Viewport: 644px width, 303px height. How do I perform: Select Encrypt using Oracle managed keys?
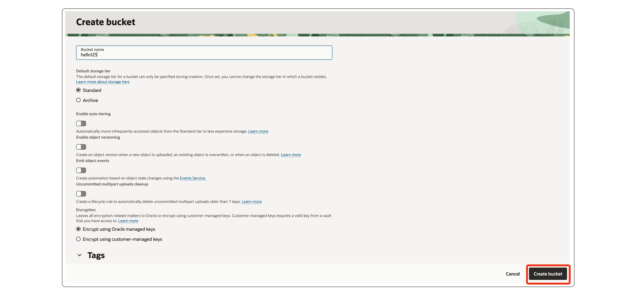click(78, 229)
